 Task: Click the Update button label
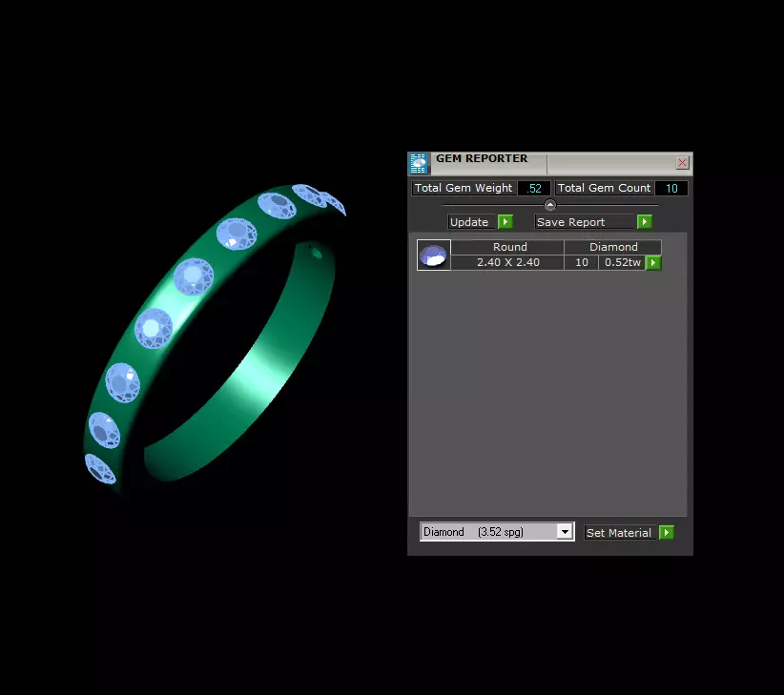pyautogui.click(x=469, y=222)
